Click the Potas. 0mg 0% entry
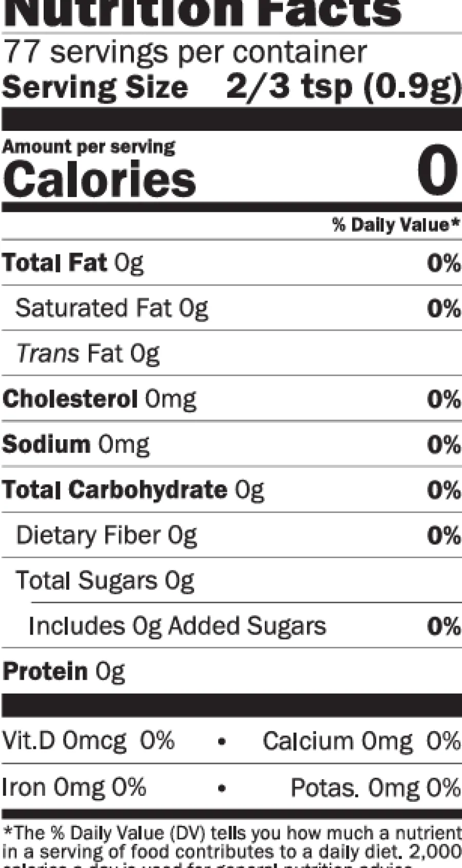This screenshot has width=462, height=868. click(375, 787)
